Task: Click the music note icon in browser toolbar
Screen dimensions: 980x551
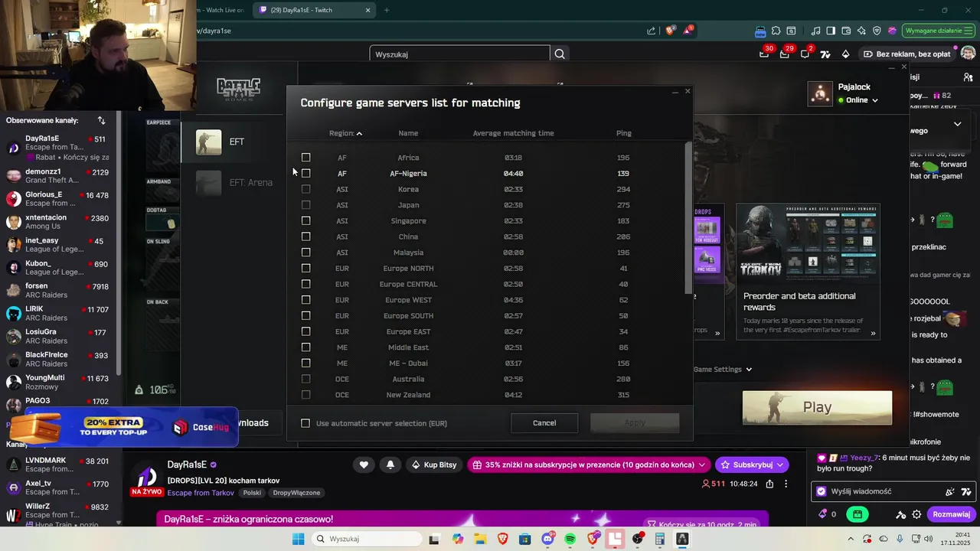Action: (x=815, y=31)
